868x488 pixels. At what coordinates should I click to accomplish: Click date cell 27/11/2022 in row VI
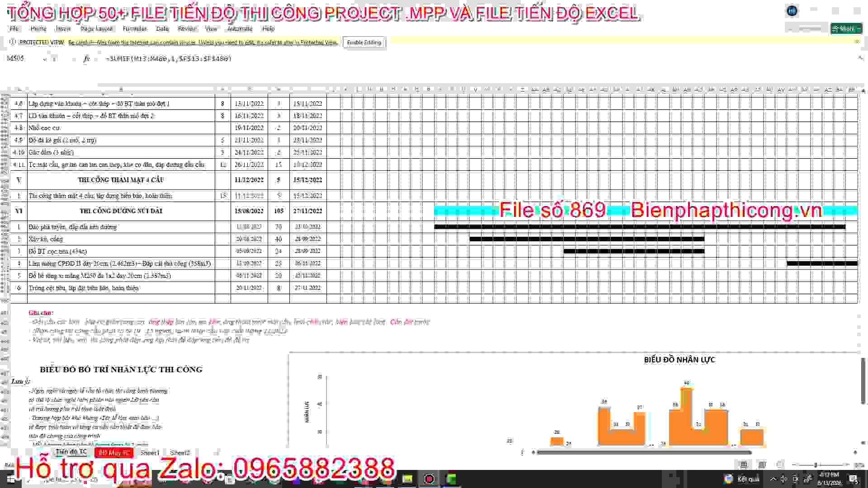(x=308, y=211)
